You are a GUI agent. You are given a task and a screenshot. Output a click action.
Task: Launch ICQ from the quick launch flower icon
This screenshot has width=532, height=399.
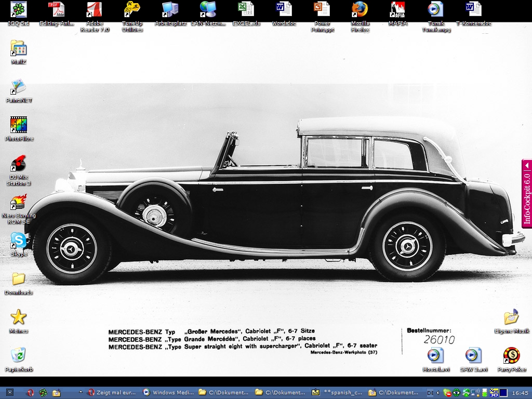(43, 393)
